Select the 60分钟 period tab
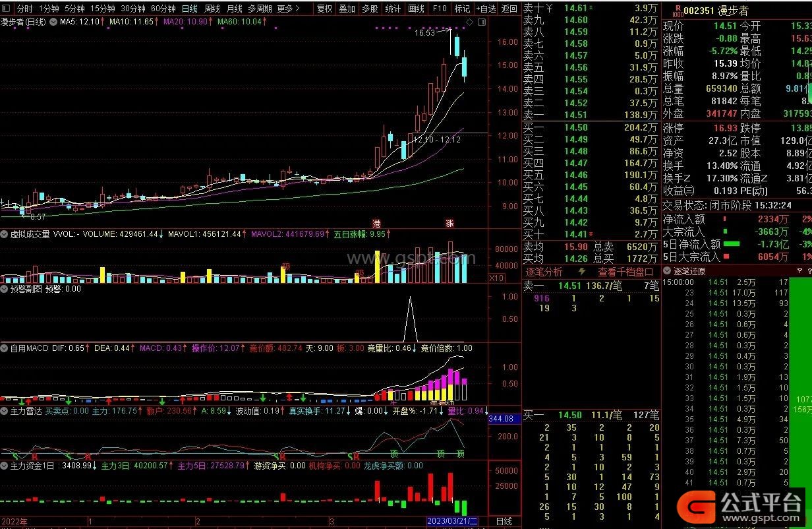The height and width of the screenshot is (529, 812). tap(163, 9)
